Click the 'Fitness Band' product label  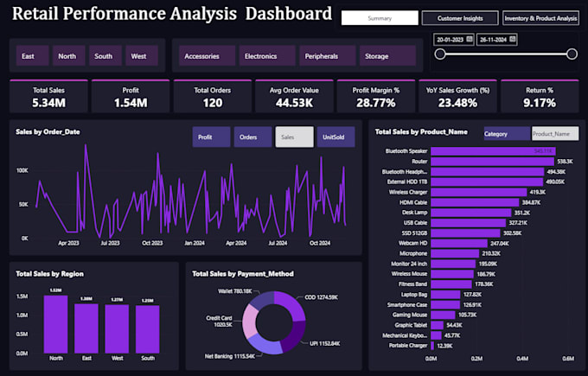pos(412,284)
